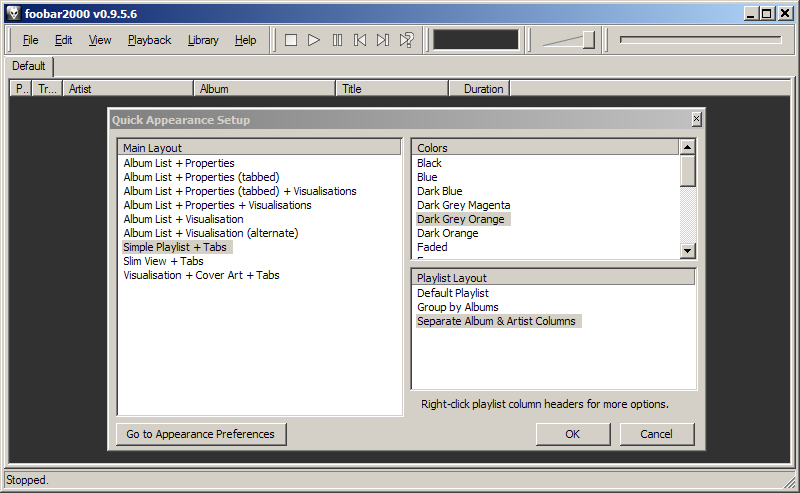
Task: Select Default Playlist layout
Action: (453, 293)
